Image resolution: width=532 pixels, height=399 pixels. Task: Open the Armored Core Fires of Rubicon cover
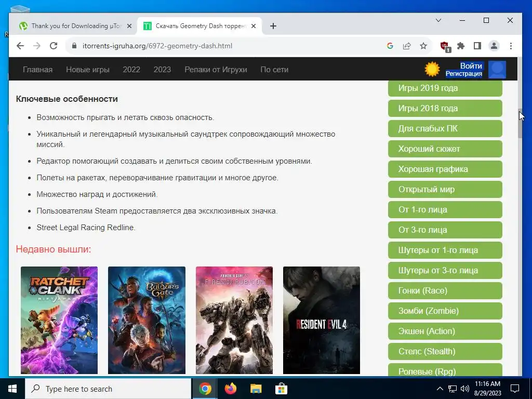(234, 320)
